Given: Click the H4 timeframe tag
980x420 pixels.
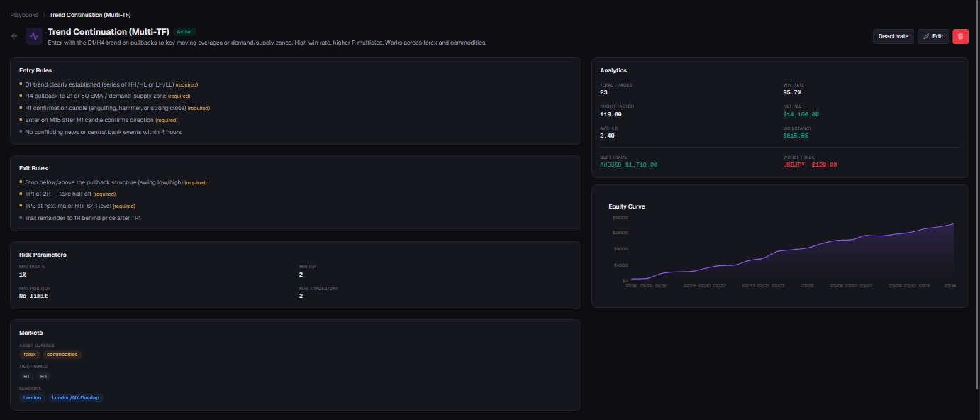Looking at the screenshot, I should (44, 376).
